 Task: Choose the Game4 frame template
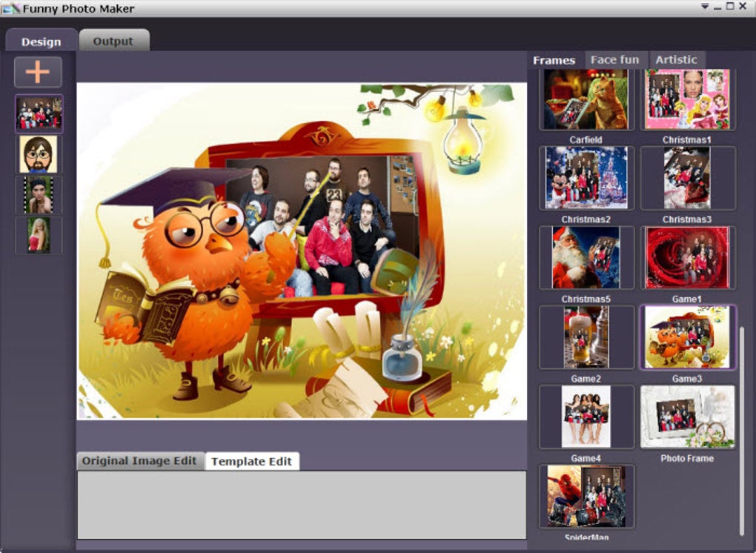[586, 417]
